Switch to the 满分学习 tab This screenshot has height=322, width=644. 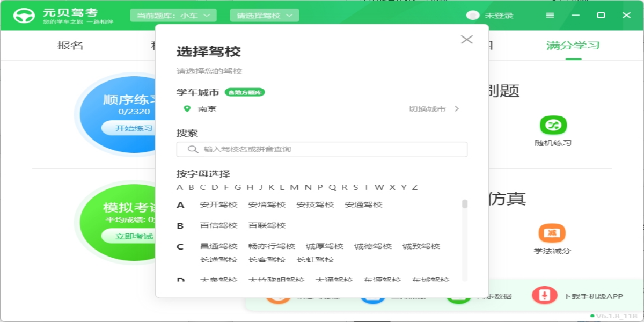point(573,46)
